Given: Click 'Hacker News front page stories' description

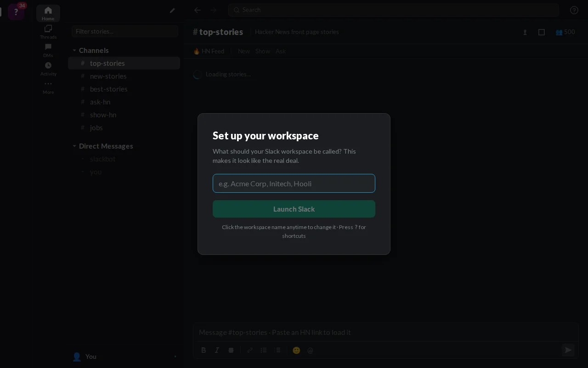Looking at the screenshot, I should pos(297,32).
